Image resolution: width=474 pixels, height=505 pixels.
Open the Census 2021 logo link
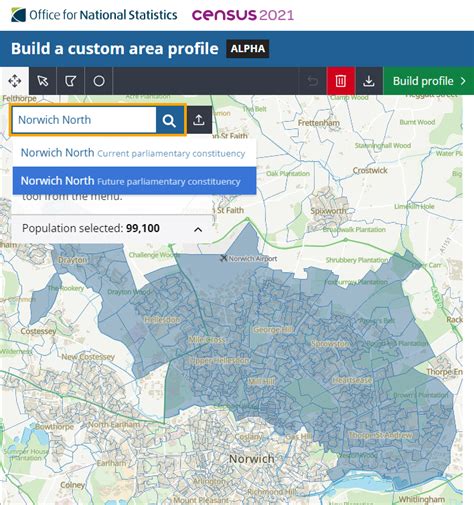[243, 15]
